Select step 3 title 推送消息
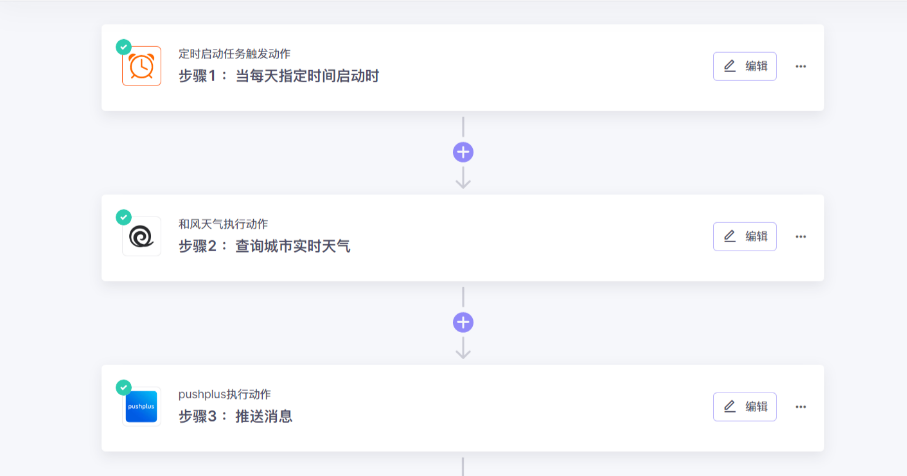The image size is (907, 476). pyautogui.click(x=263, y=416)
